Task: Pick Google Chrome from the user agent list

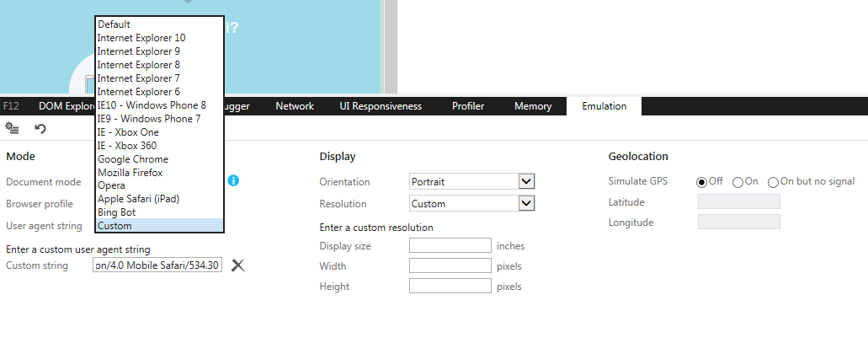Action: 133,159
